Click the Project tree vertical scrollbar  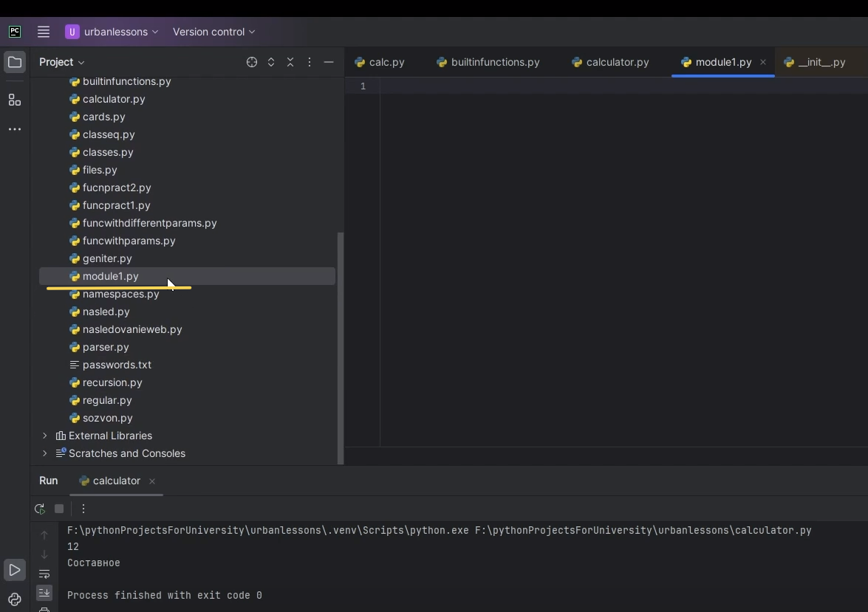click(x=341, y=348)
